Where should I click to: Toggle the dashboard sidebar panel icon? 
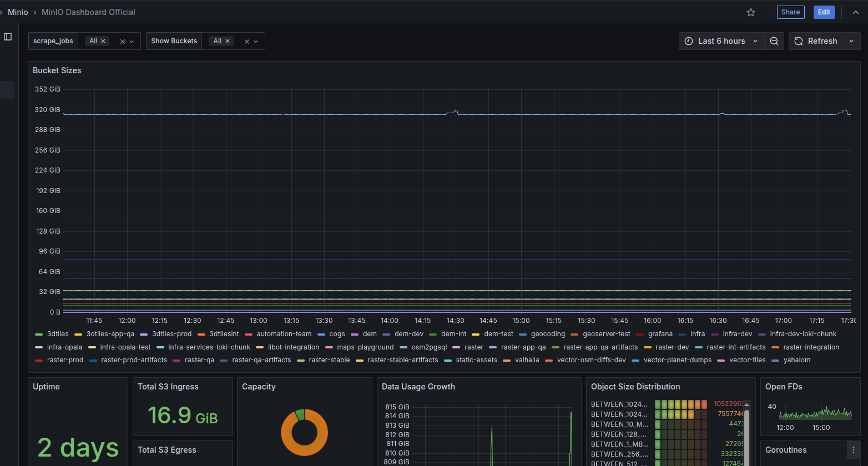click(8, 36)
